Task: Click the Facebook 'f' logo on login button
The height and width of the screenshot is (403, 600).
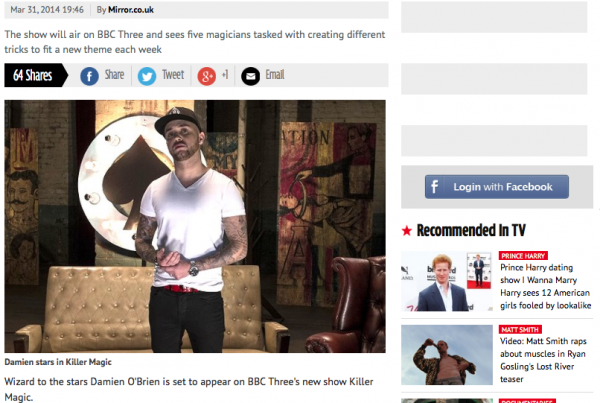Action: pyautogui.click(x=434, y=187)
